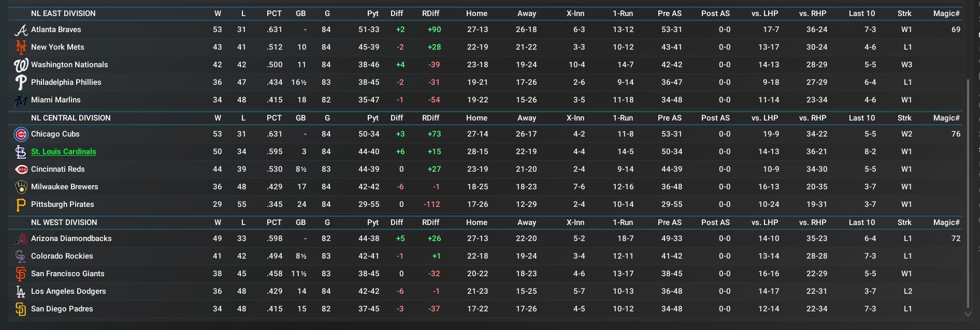Click the Washington Nationals logo
This screenshot has width=980, height=330.
[x=21, y=65]
